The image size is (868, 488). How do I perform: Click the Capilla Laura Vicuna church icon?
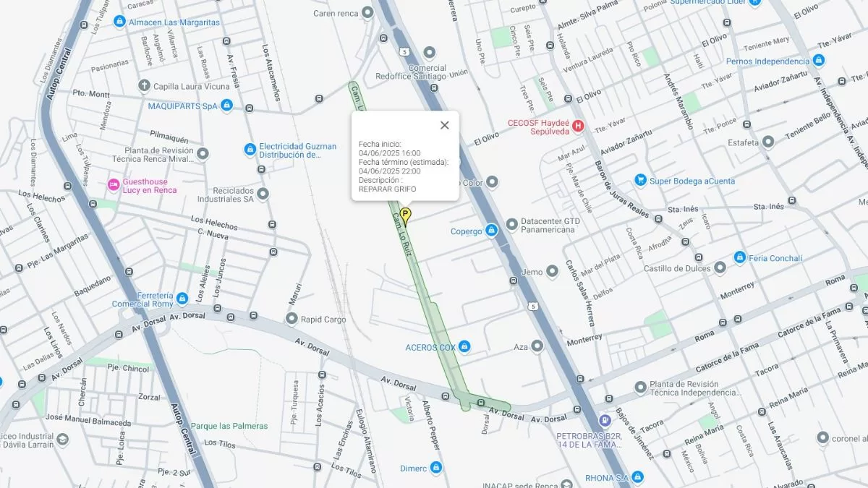pyautogui.click(x=144, y=86)
